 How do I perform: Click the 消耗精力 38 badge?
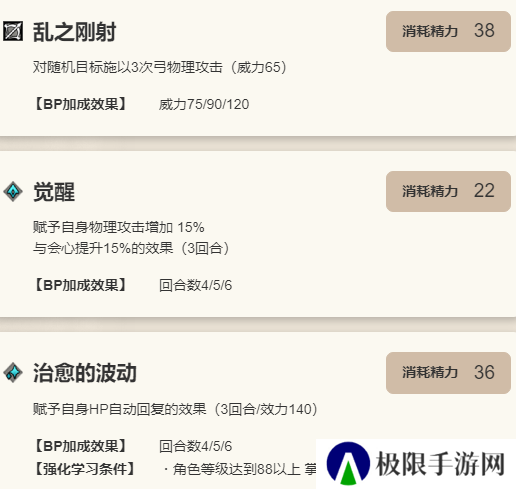pyautogui.click(x=448, y=31)
